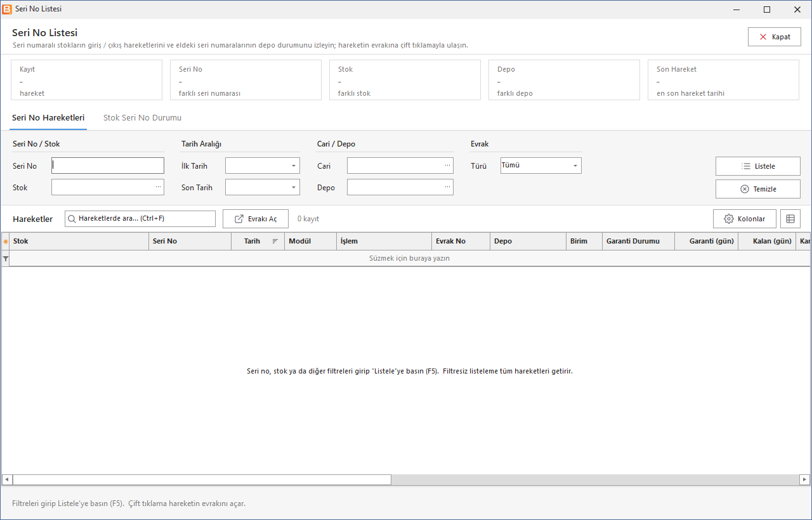Switch to the Seri No Hareketleri tab
812x520 pixels.
point(48,118)
